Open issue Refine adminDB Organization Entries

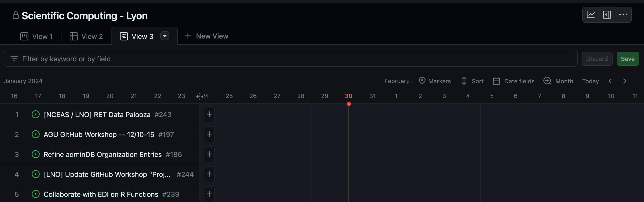[x=102, y=154]
